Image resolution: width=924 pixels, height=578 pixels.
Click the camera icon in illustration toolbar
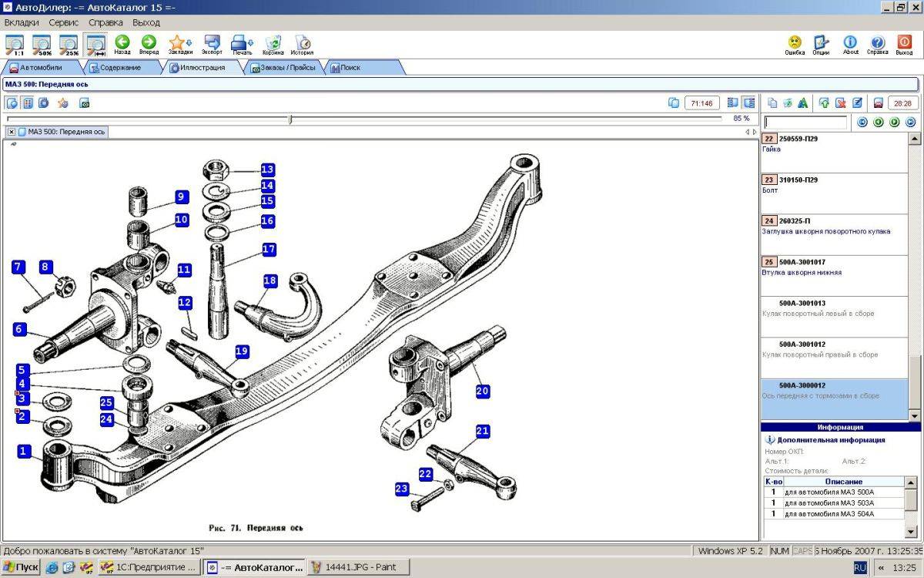85,102
